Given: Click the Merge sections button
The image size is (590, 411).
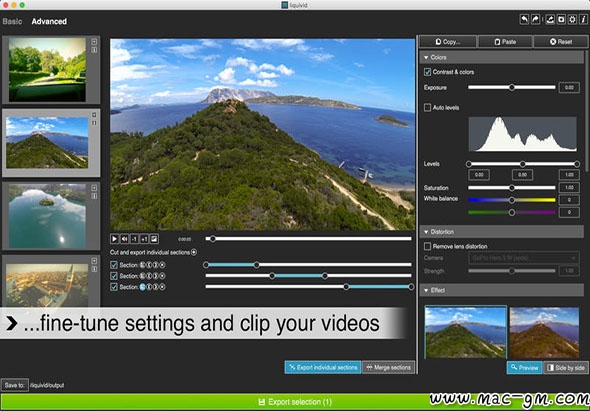Looking at the screenshot, I should (388, 367).
